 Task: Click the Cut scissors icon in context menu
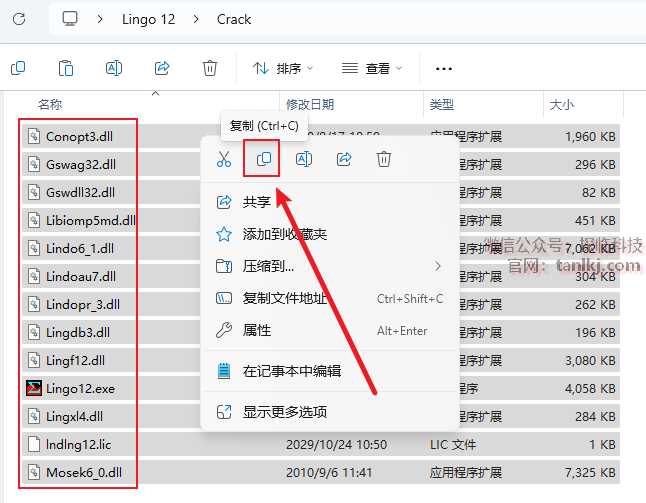[x=224, y=159]
